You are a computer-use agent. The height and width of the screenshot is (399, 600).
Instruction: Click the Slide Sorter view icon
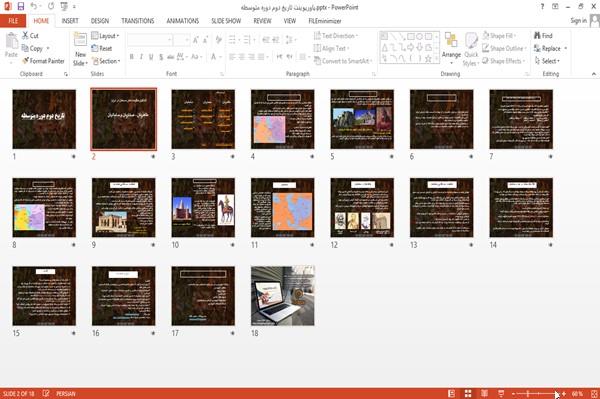(x=468, y=393)
